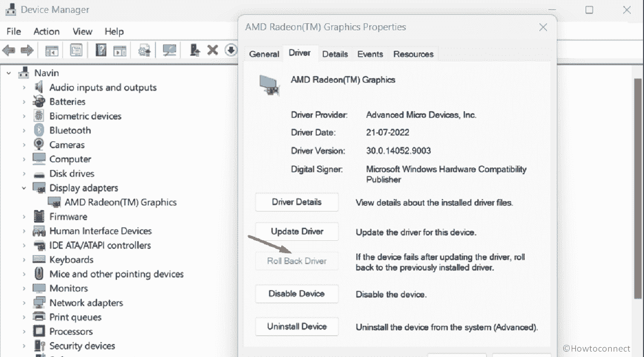Open the View menu
Image resolution: width=644 pixels, height=357 pixels.
click(x=83, y=31)
